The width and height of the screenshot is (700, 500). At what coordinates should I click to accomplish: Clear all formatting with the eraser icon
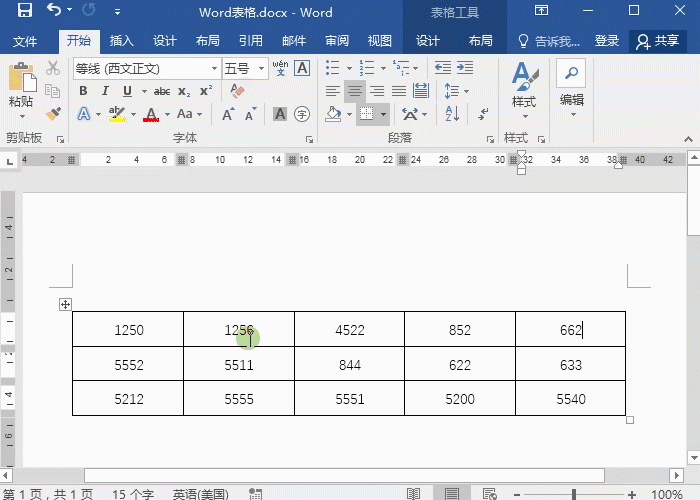237,91
